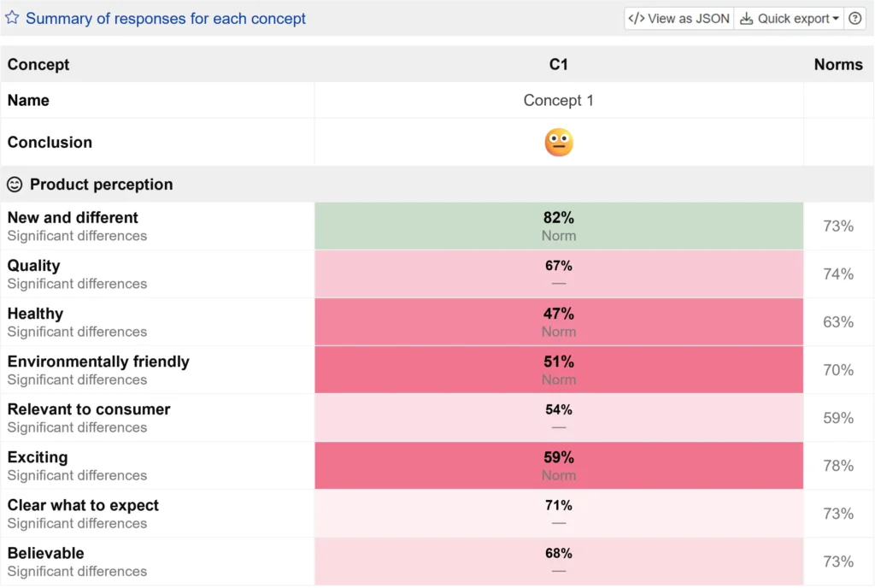Open Significant differences under Exciting
Image resolution: width=875 pixels, height=588 pixels.
pyautogui.click(x=77, y=475)
